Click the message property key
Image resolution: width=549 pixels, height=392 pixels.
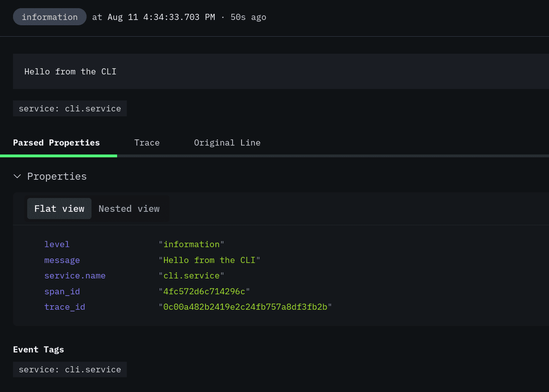click(62, 260)
